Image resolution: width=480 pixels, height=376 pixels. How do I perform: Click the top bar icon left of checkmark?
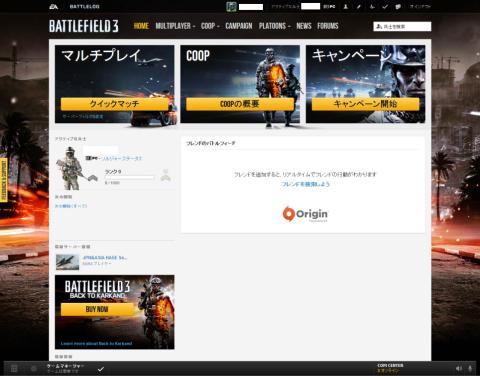click(x=372, y=6)
